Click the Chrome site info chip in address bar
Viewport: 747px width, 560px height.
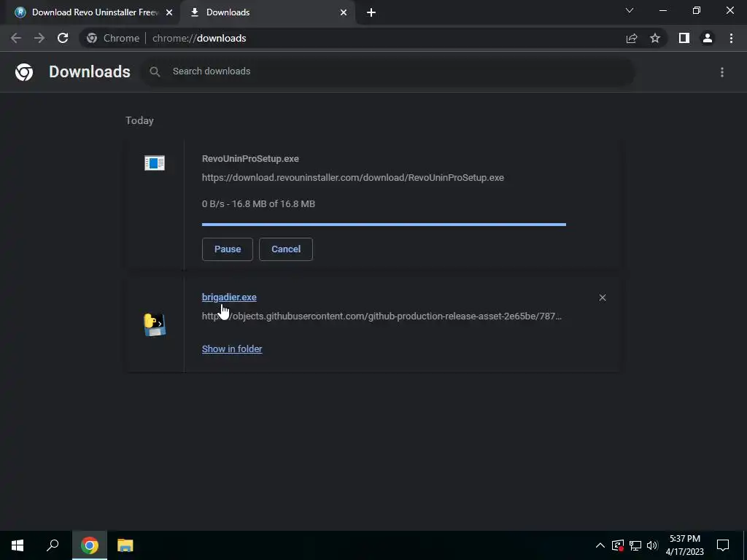(x=113, y=38)
